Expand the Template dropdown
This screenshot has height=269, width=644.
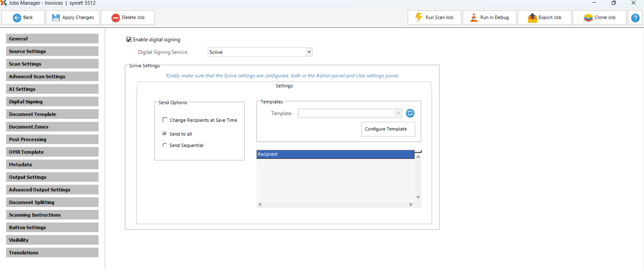pos(398,113)
